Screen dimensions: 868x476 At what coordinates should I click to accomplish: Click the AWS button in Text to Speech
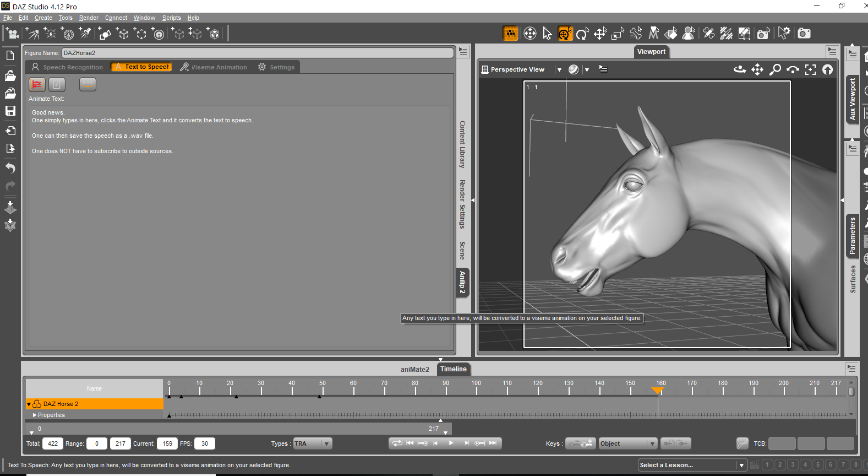tap(88, 84)
